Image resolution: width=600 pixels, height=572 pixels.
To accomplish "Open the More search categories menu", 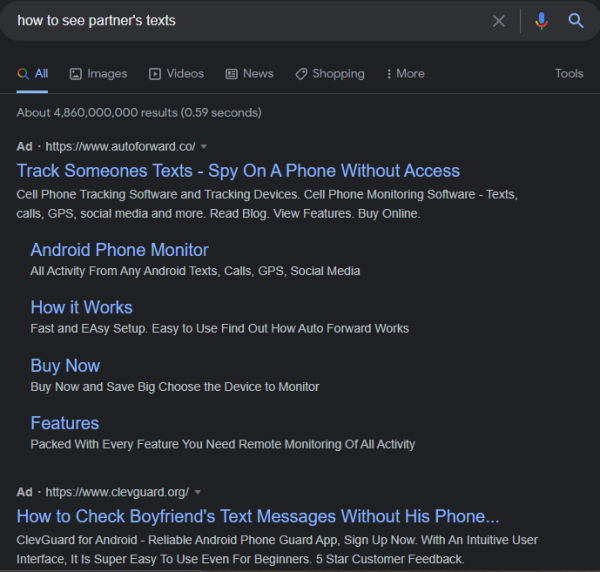I will click(406, 73).
